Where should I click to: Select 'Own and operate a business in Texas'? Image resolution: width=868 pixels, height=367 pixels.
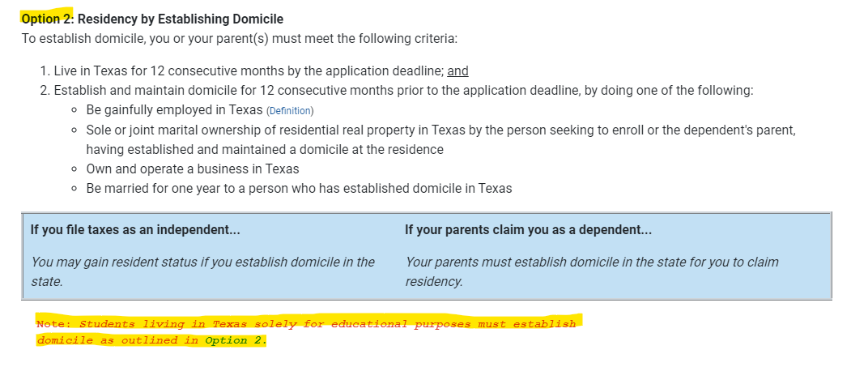[192, 169]
